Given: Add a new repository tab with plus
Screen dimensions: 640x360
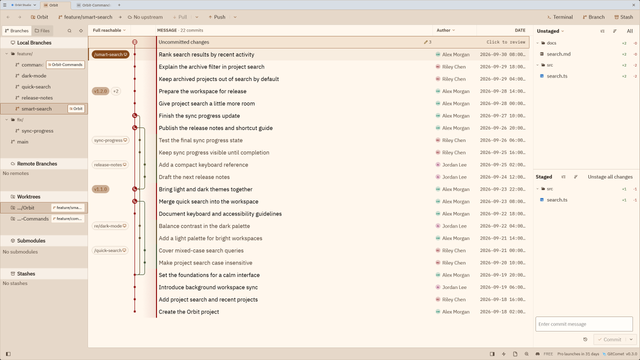Looking at the screenshot, I should [x=119, y=5].
